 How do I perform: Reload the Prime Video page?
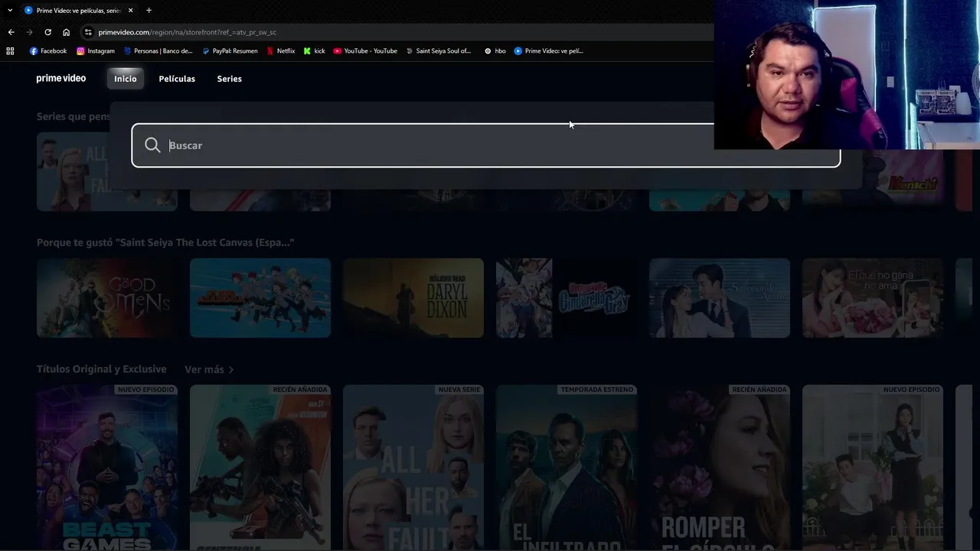coord(47,32)
